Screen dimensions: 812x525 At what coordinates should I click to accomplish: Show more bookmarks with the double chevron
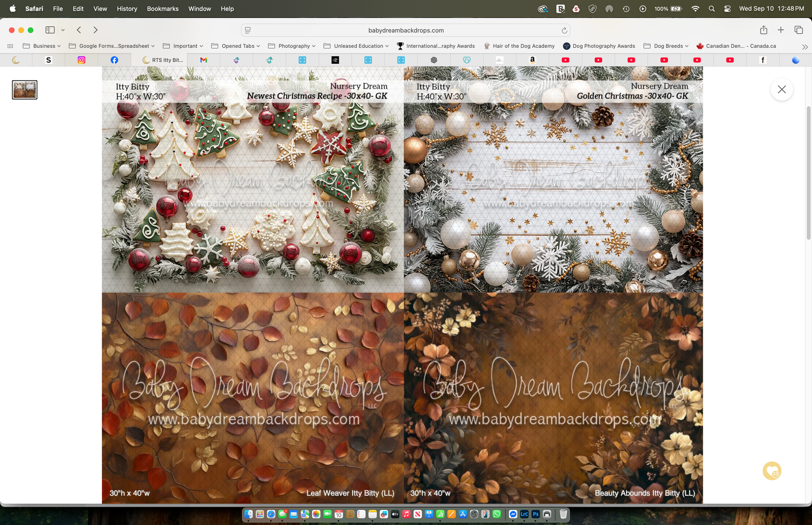pos(804,47)
